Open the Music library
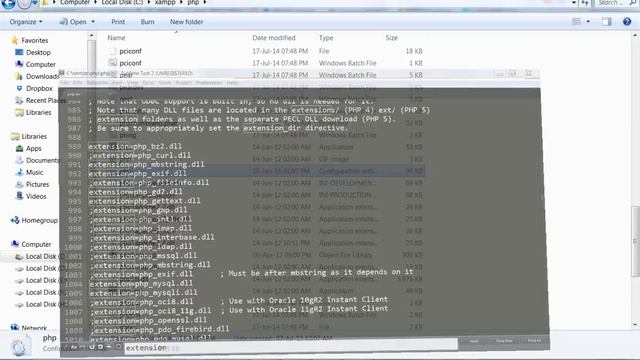The height and width of the screenshot is (360, 640). coord(34,172)
